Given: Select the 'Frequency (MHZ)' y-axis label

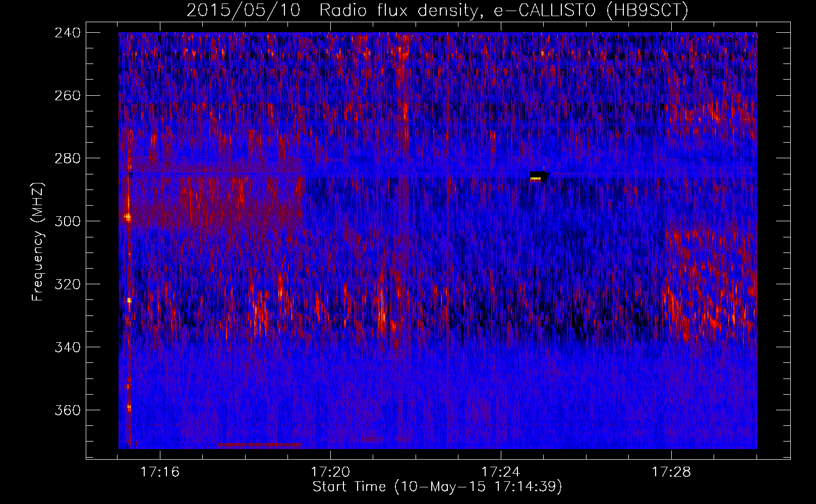Looking at the screenshot, I should pos(38,241).
